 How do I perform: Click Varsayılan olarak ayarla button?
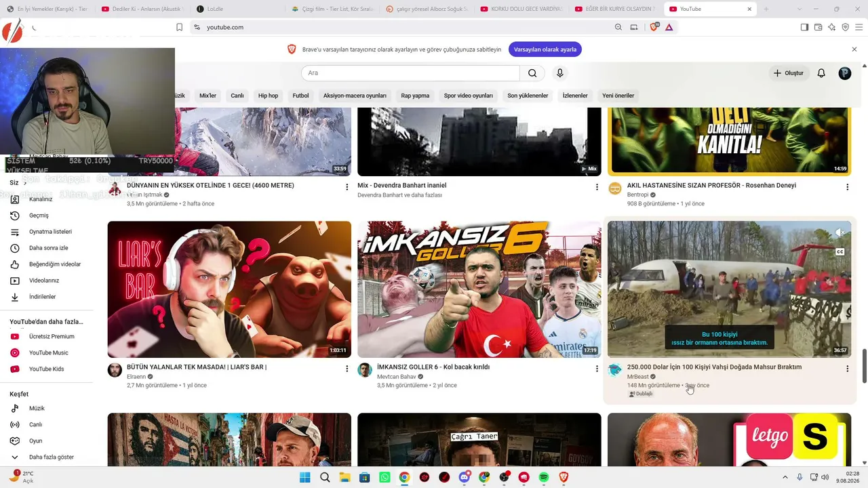pos(545,49)
